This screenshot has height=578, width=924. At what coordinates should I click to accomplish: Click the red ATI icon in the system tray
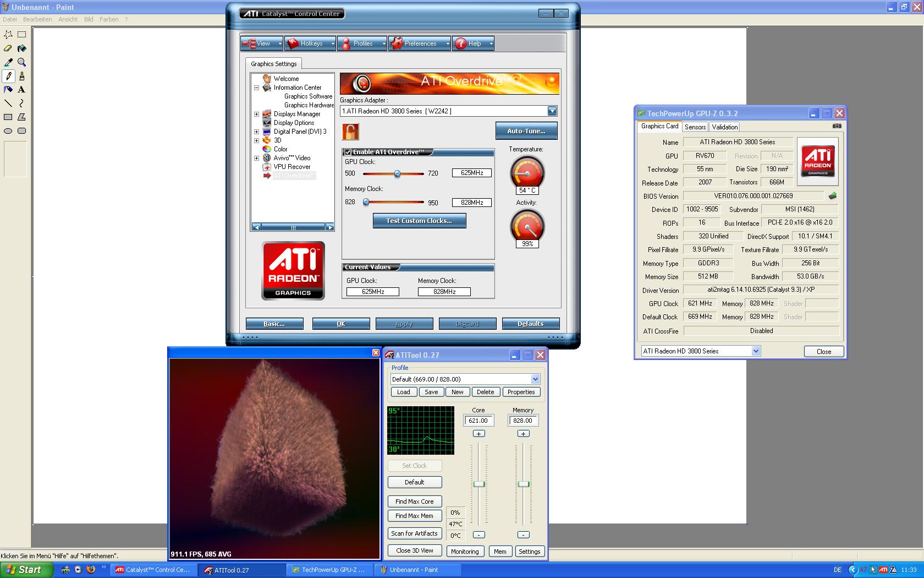click(x=883, y=570)
